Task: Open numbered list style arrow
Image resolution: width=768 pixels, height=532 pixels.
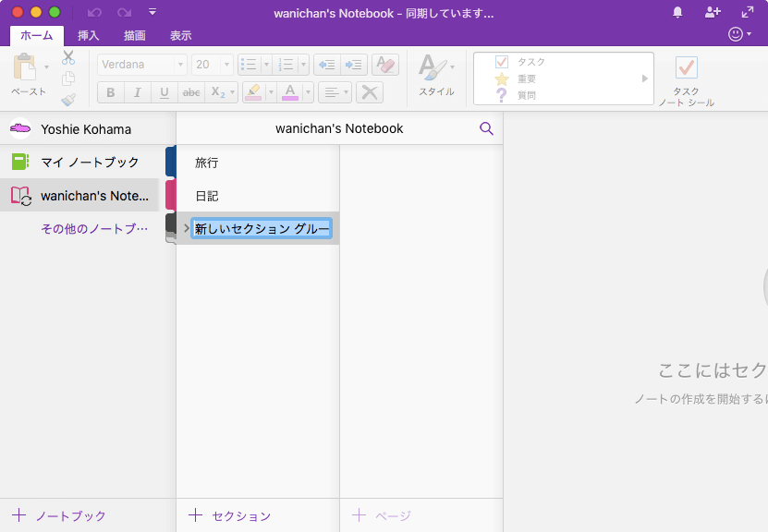Action: coord(304,65)
